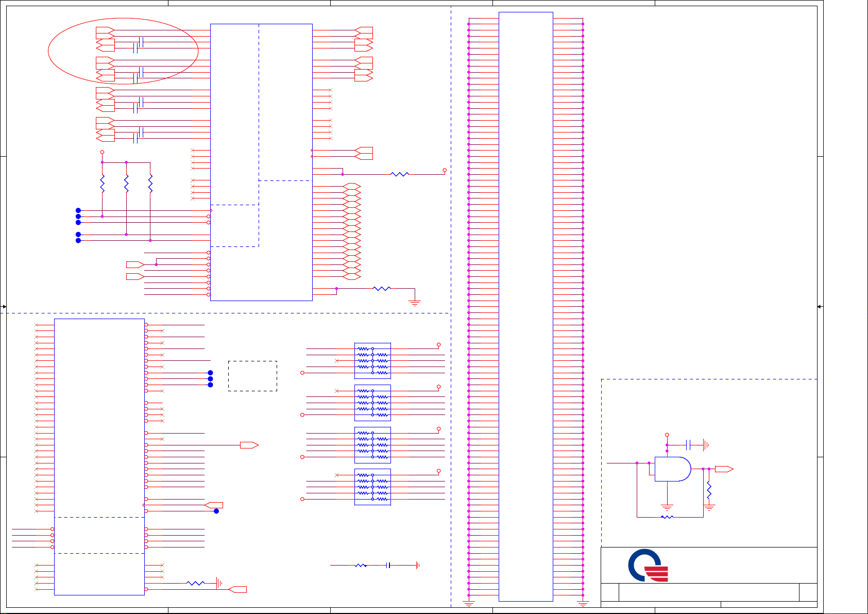Viewport: 868px width, 614px height.
Task: Select the leftmost of three vertical pull-up resistors
Action: pos(103,184)
